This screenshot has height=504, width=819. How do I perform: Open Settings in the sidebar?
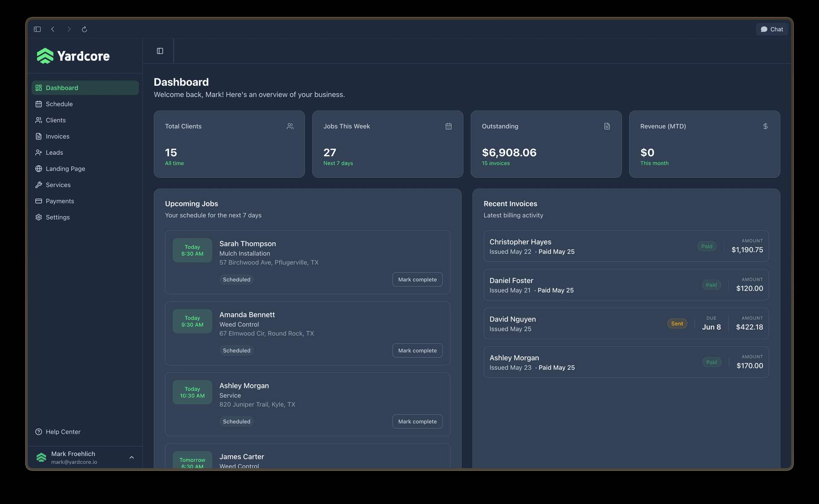pyautogui.click(x=85, y=217)
